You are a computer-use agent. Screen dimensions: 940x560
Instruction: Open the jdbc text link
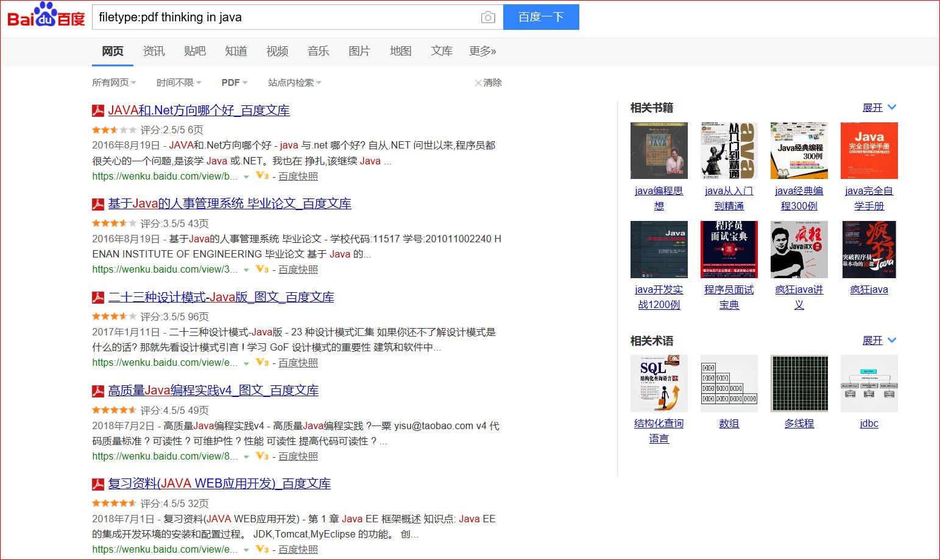click(869, 424)
